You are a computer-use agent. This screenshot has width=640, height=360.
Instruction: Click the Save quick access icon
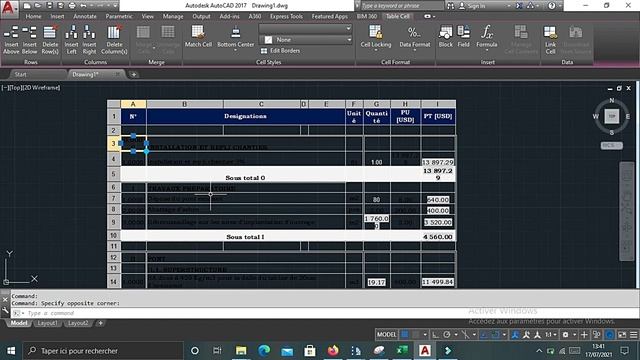49,6
